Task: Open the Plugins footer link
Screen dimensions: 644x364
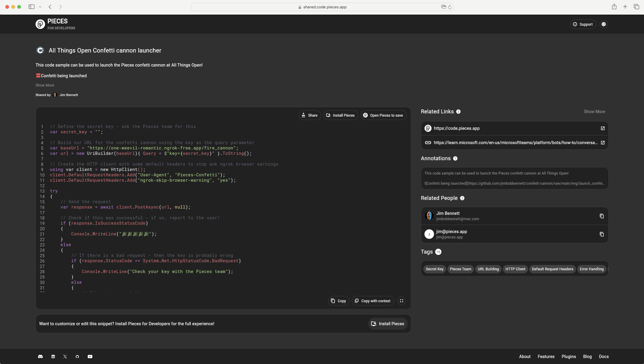Action: (568, 357)
